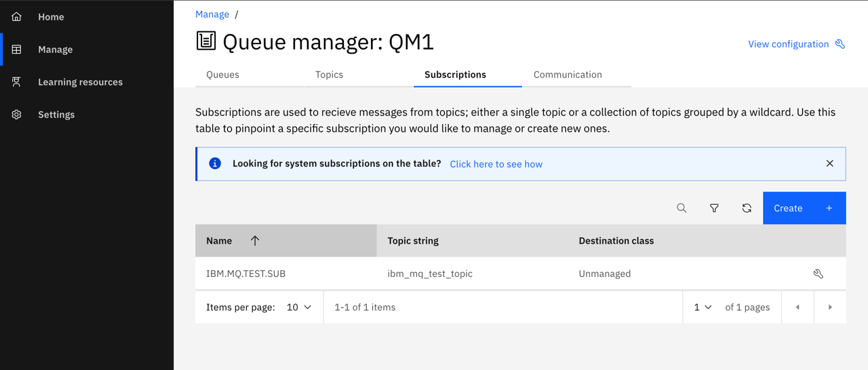Open the wrench icon for IBM.MQ.TEST.SUB
The image size is (868, 370).
pos(818,274)
